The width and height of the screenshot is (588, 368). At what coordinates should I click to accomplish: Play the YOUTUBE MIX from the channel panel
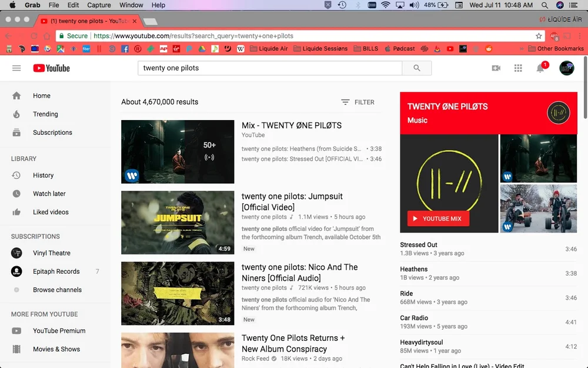(x=437, y=218)
